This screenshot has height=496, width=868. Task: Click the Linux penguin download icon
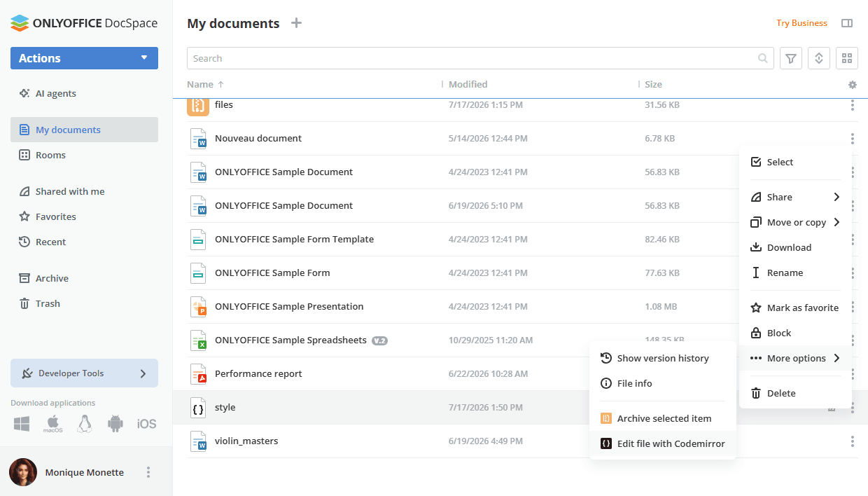[85, 423]
